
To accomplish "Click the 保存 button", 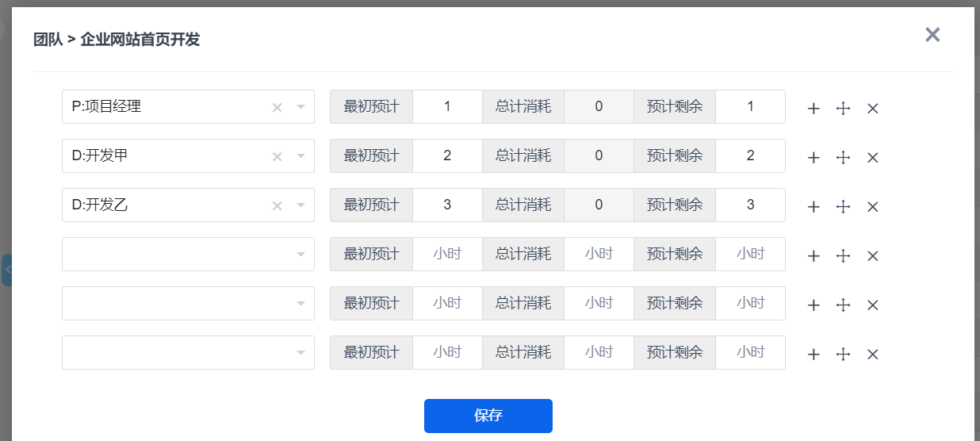I will point(488,416).
